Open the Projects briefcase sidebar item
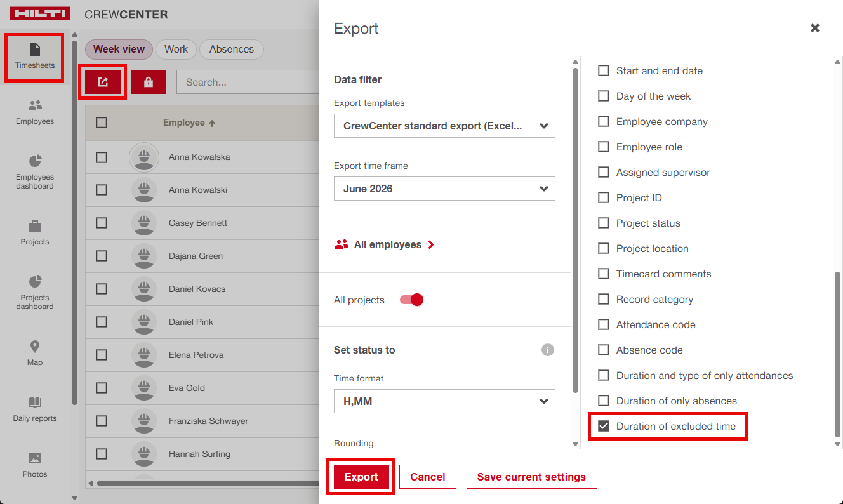 point(35,233)
